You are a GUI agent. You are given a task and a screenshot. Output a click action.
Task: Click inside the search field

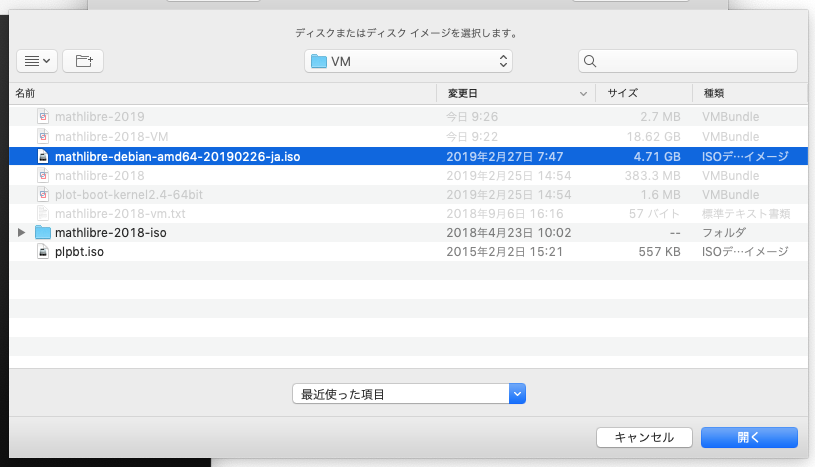click(x=695, y=62)
